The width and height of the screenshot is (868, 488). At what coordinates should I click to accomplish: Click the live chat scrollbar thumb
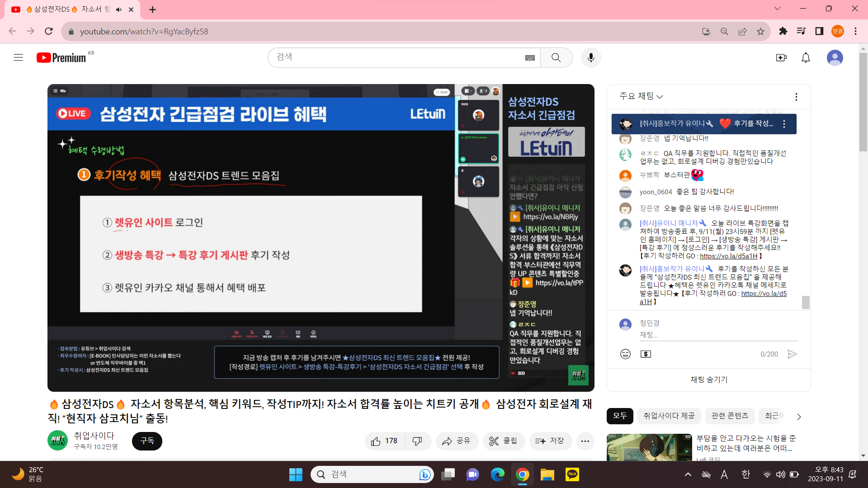coord(806,302)
